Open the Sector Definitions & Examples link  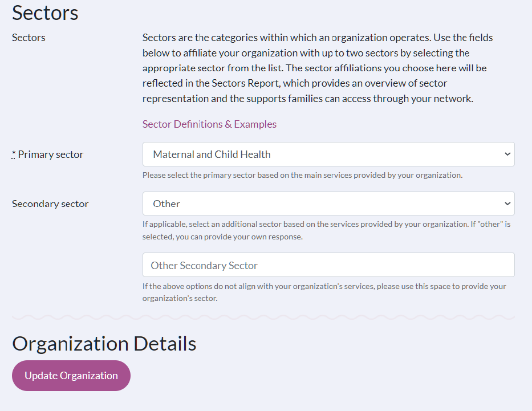click(x=209, y=124)
